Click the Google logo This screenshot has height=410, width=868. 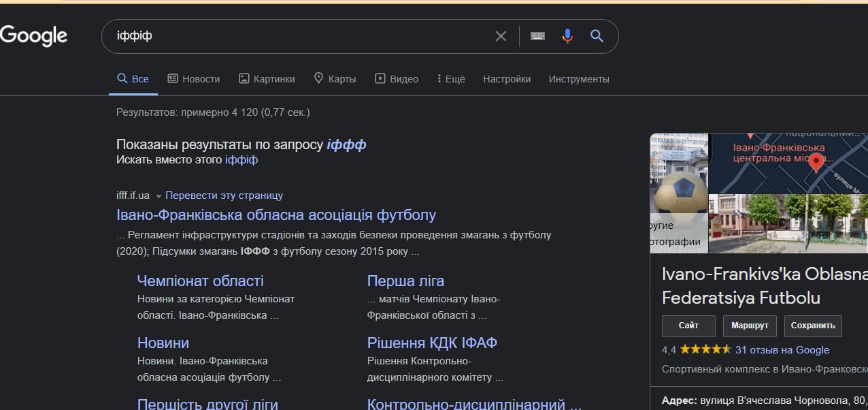pyautogui.click(x=33, y=35)
